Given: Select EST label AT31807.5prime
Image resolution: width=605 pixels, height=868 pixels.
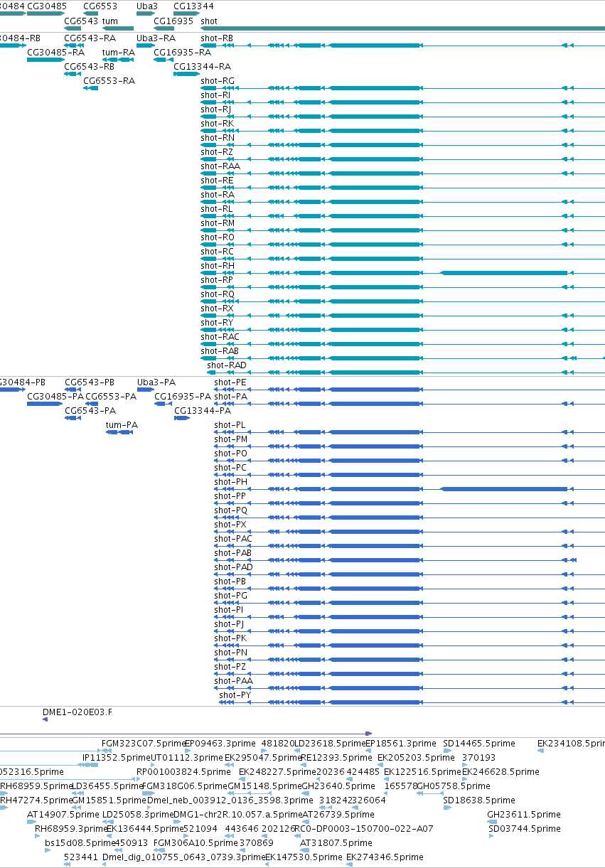Looking at the screenshot, I should [336, 843].
